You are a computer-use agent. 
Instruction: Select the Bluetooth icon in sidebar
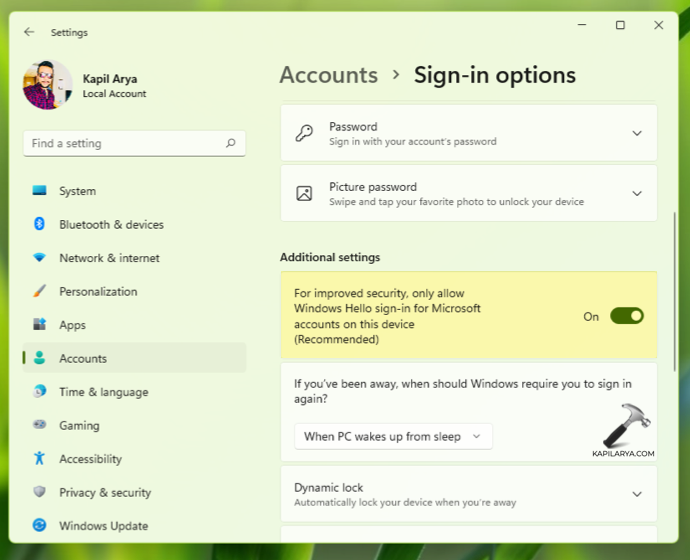coord(39,224)
